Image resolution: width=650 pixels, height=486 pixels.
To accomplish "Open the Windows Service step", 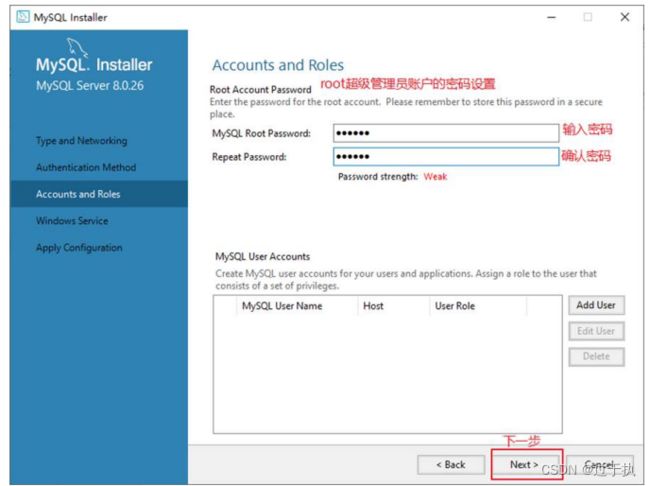I will point(72,221).
